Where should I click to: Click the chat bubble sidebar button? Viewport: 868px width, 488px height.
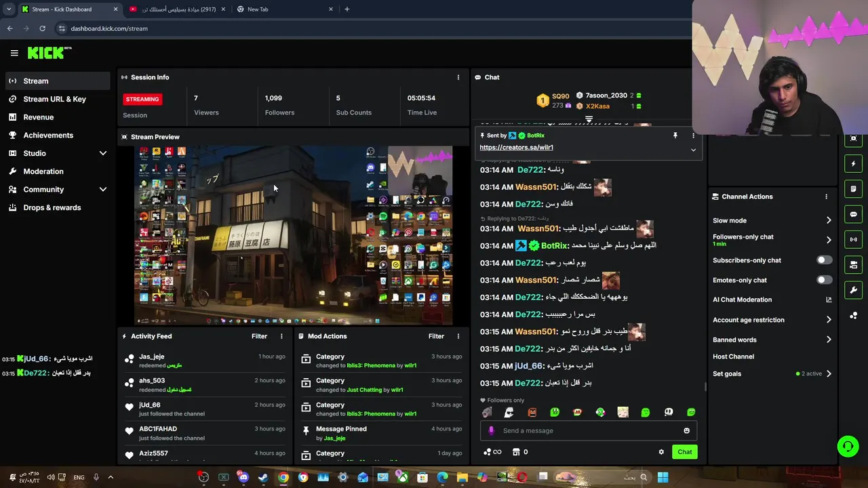coord(854,214)
